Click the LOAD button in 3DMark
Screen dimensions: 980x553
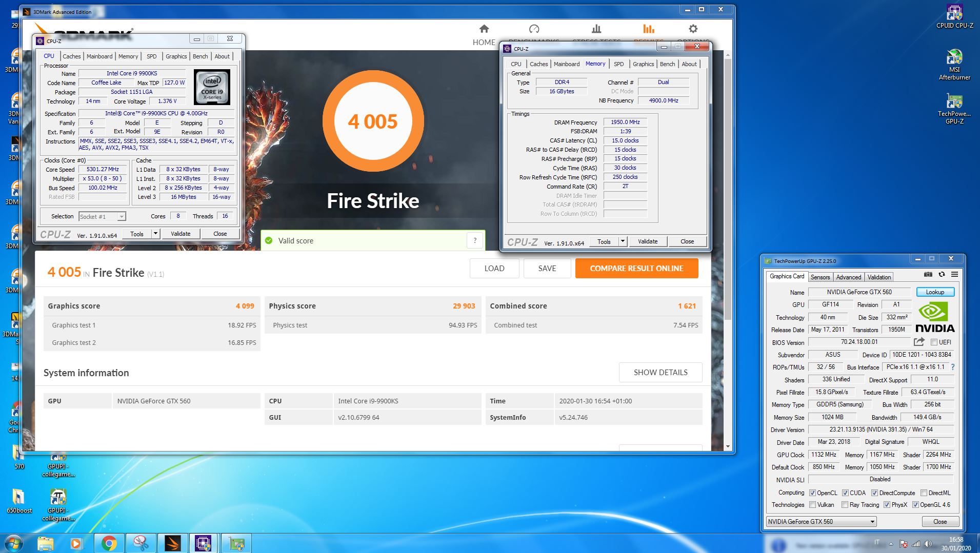494,268
